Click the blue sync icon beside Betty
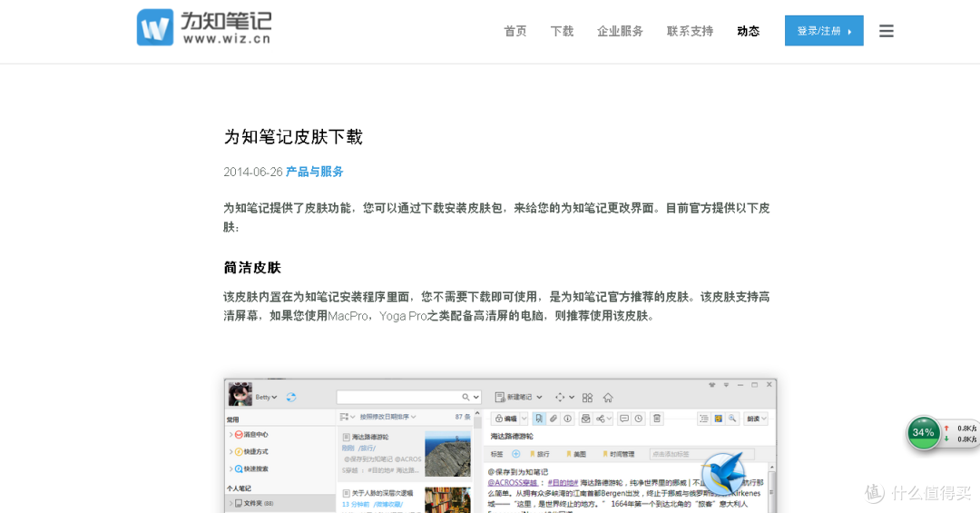Screen dimensions: 980x513 pyautogui.click(x=291, y=398)
